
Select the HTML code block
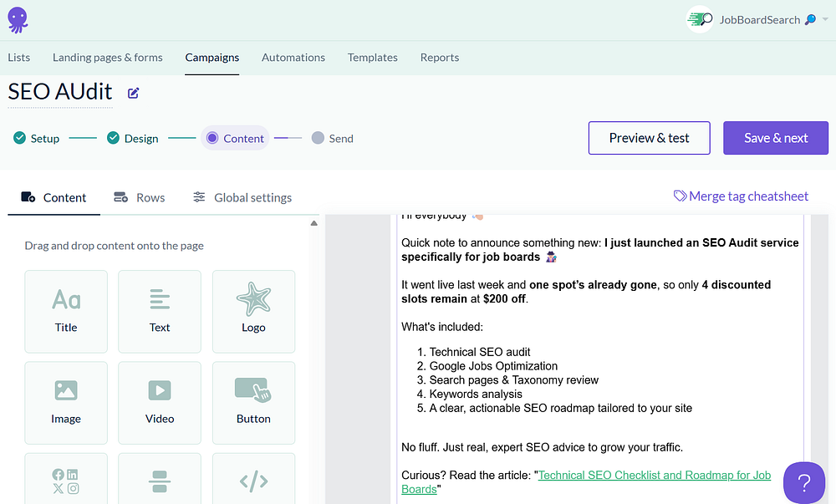pyautogui.click(x=253, y=481)
